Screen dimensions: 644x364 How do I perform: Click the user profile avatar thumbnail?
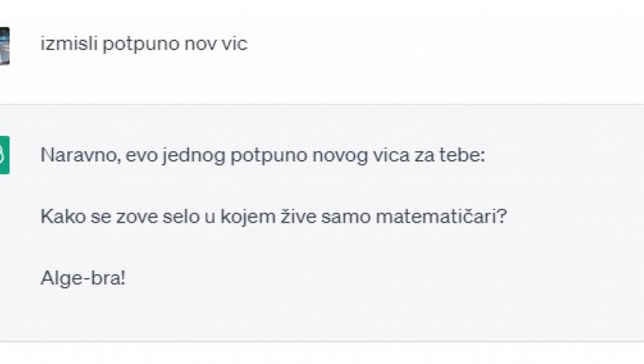(4, 46)
